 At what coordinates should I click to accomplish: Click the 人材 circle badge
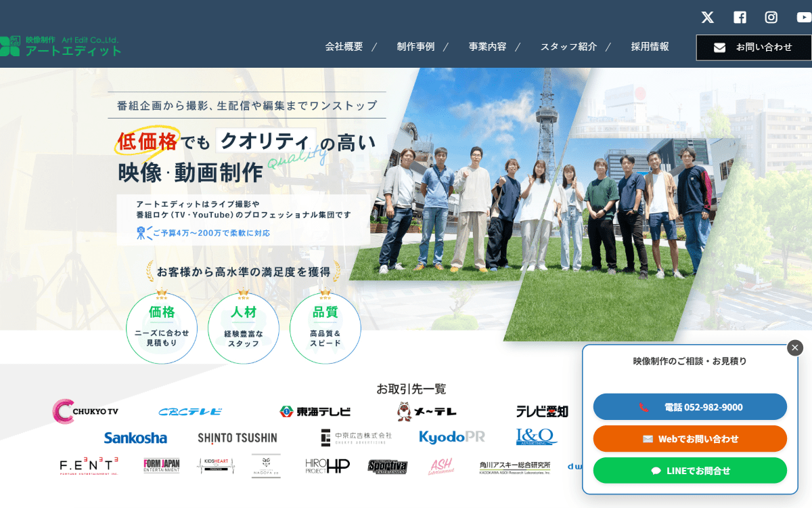point(244,328)
